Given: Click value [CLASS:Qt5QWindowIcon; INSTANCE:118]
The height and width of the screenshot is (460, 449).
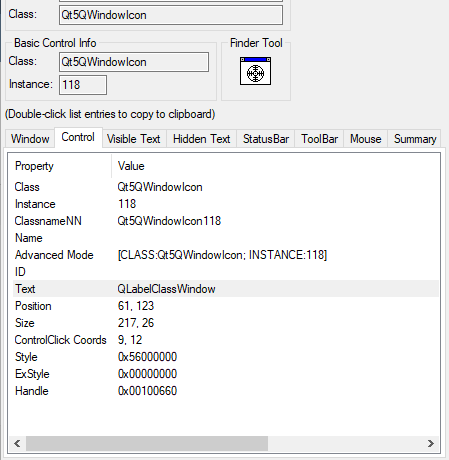Looking at the screenshot, I should coord(222,255).
